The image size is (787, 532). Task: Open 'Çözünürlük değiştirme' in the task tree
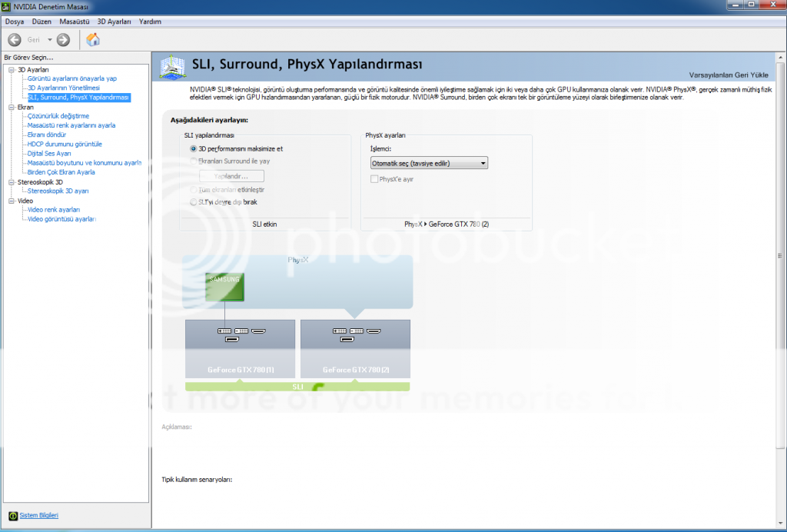coord(58,116)
